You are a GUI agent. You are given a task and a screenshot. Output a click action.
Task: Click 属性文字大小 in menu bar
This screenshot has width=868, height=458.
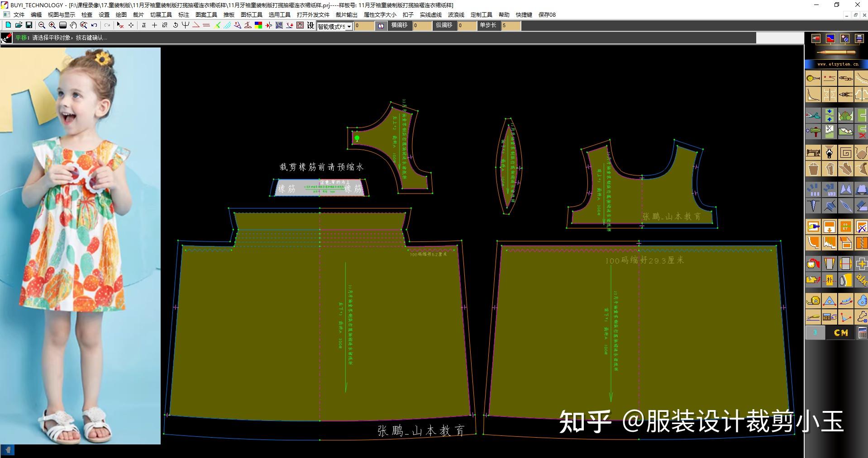point(380,15)
